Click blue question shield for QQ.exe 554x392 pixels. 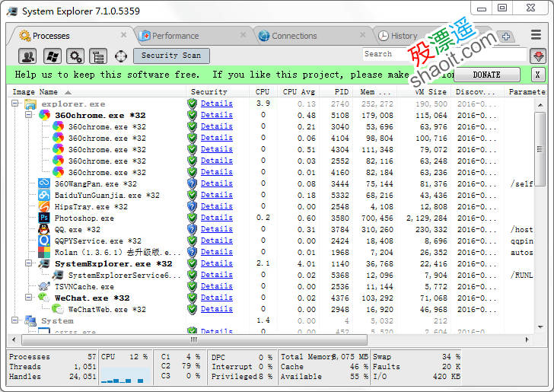192,229
